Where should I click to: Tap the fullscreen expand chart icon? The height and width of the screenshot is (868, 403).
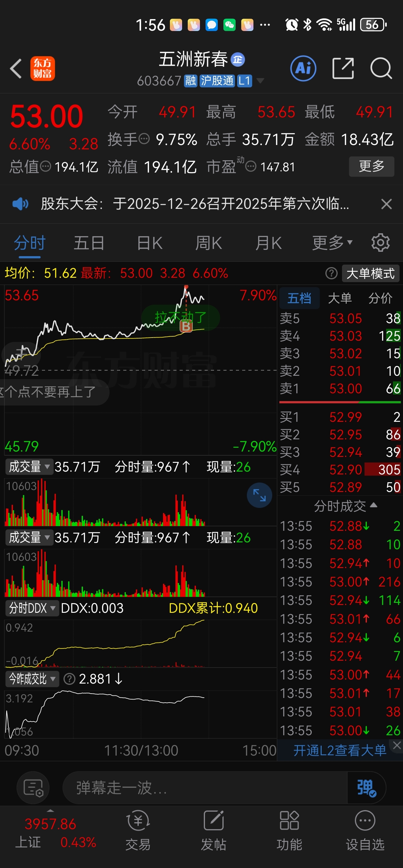coord(259,495)
